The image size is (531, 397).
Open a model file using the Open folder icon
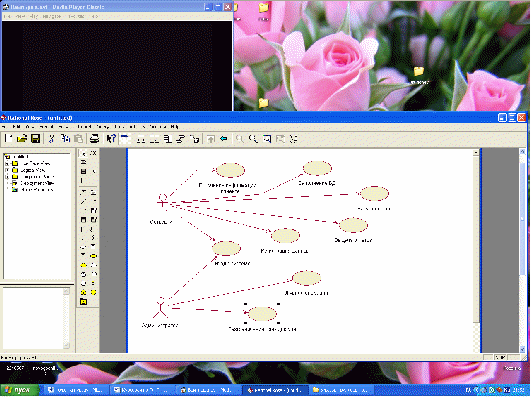pos(22,139)
